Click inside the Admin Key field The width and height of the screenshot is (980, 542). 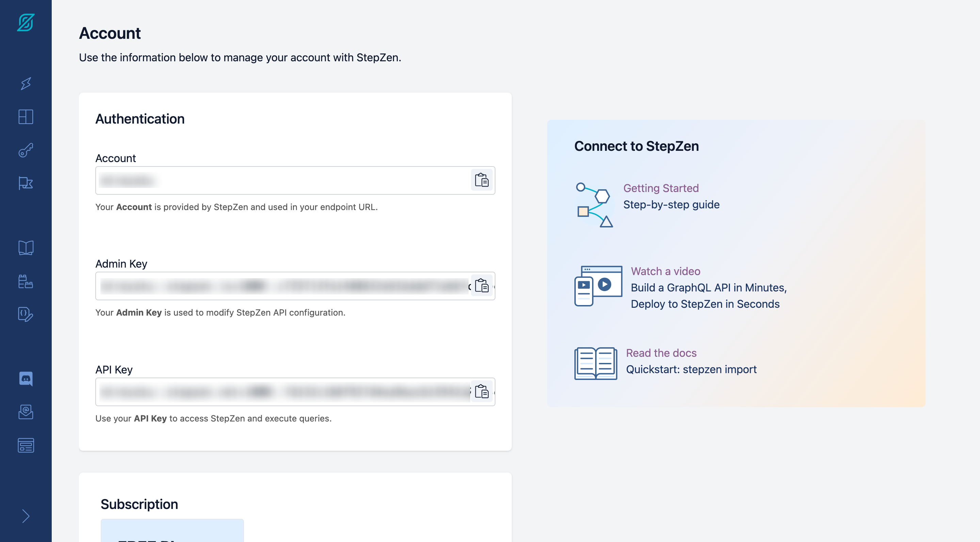point(281,286)
